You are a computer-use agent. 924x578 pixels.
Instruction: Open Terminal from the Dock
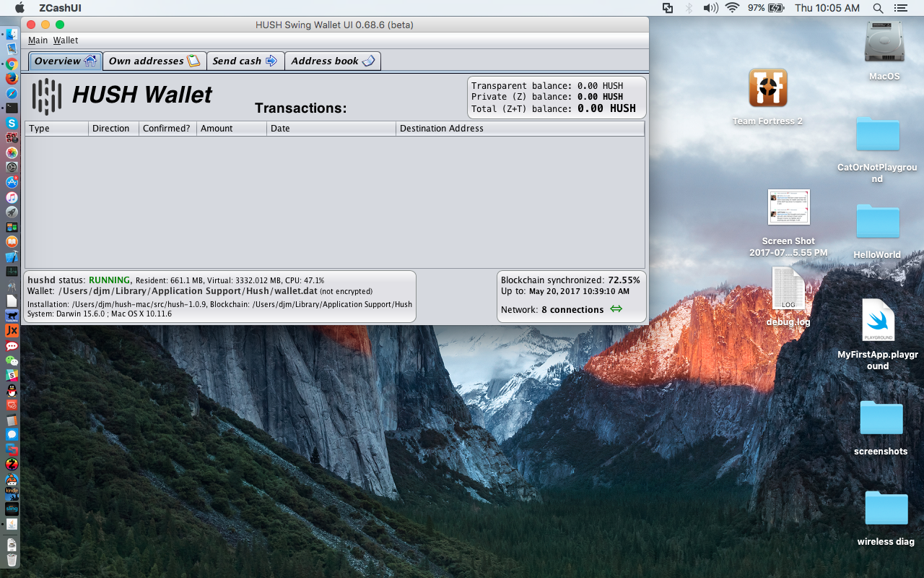[12, 108]
